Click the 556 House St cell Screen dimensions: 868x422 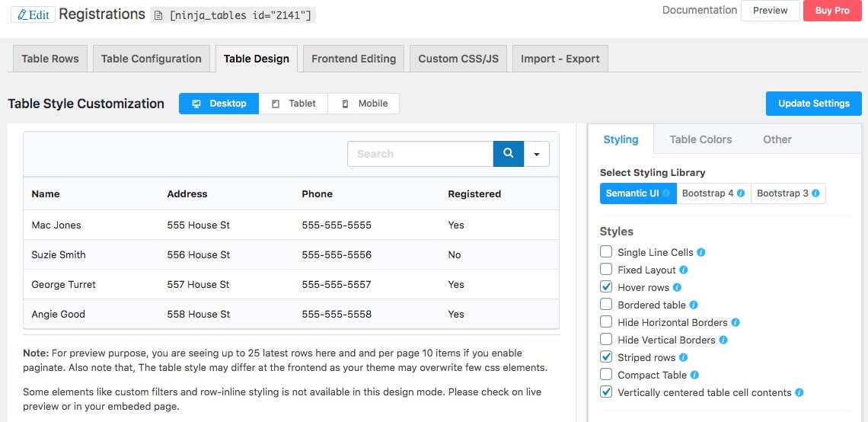pos(198,254)
